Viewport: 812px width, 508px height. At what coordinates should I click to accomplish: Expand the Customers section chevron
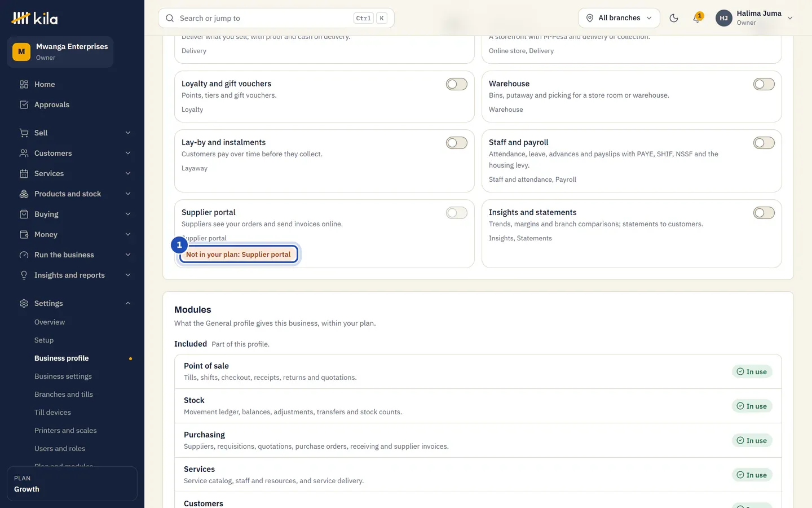(128, 153)
